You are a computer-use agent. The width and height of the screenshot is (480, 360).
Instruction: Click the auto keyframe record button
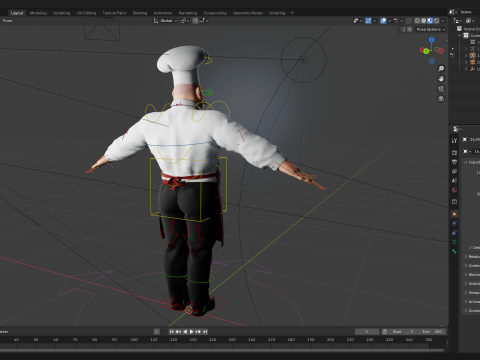(x=157, y=331)
